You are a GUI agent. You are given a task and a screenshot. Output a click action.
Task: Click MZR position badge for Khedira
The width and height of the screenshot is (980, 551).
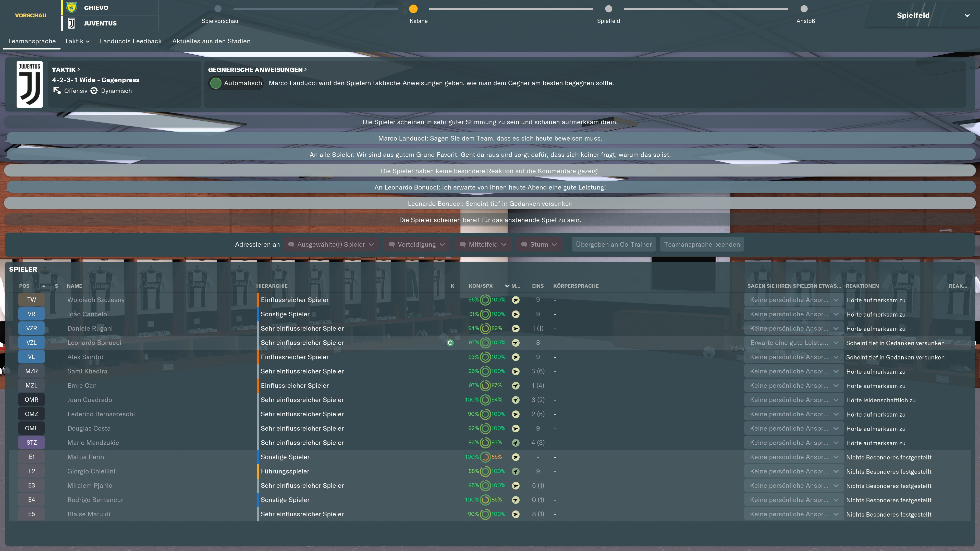(x=32, y=371)
